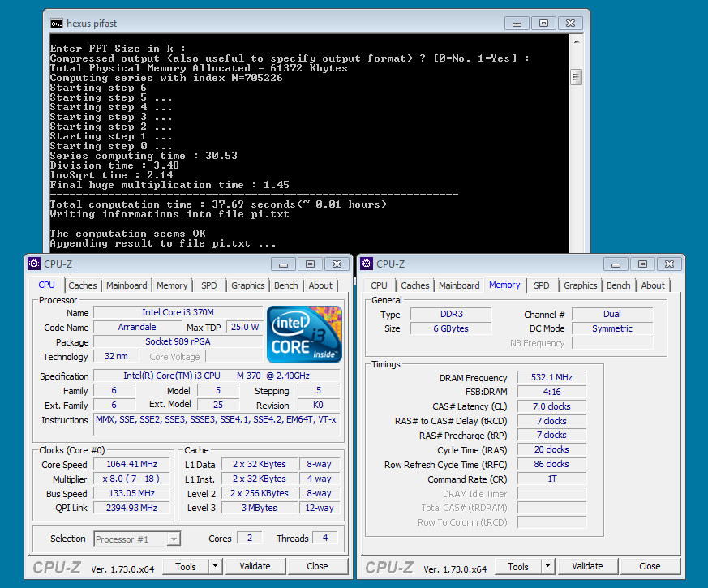Click Validate button in right CPU-Z window
Viewport: 708px width, 588px height.
click(587, 566)
